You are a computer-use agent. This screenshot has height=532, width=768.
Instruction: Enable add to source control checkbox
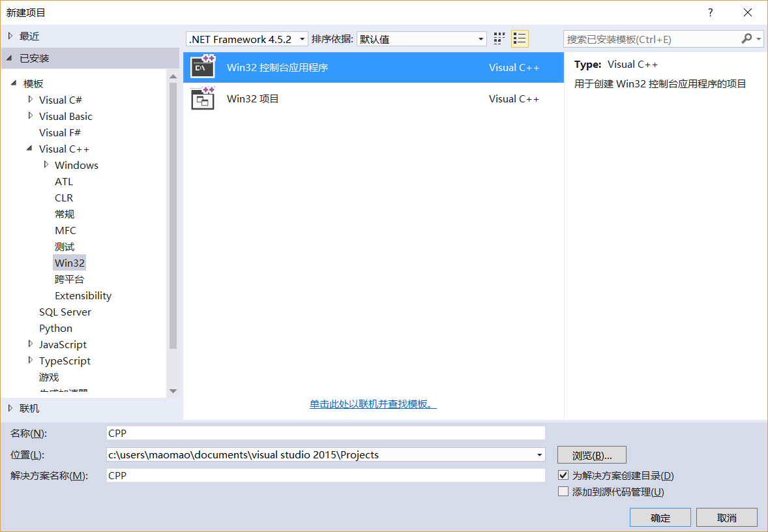[x=563, y=492]
